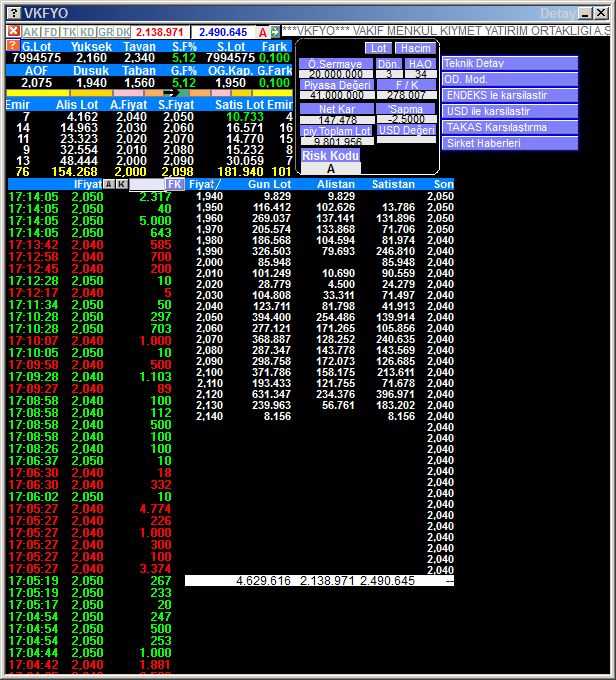This screenshot has width=616, height=680.
Task: Switch to the Lot tab
Action: 378,48
